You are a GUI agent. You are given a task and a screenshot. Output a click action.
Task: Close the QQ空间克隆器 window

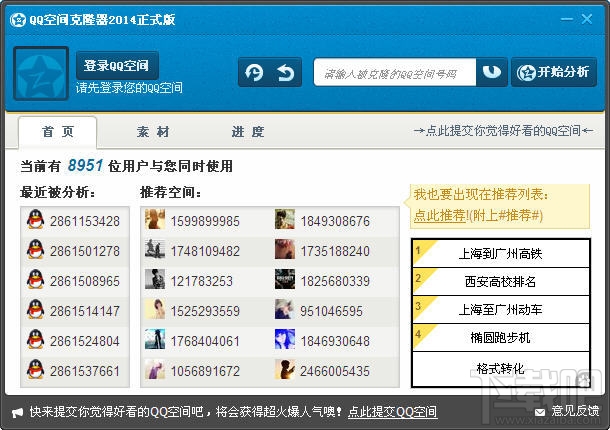(587, 19)
